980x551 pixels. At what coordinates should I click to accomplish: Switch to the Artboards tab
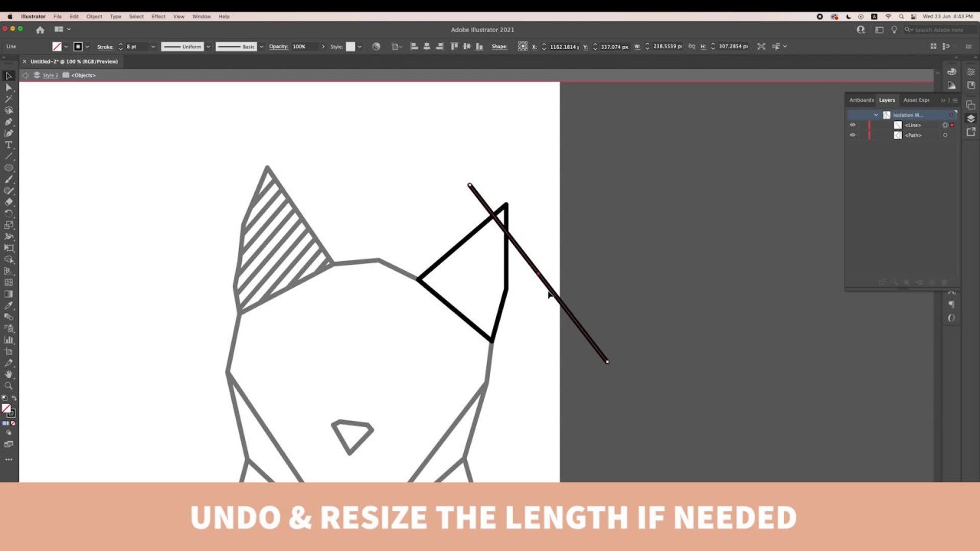pos(861,99)
